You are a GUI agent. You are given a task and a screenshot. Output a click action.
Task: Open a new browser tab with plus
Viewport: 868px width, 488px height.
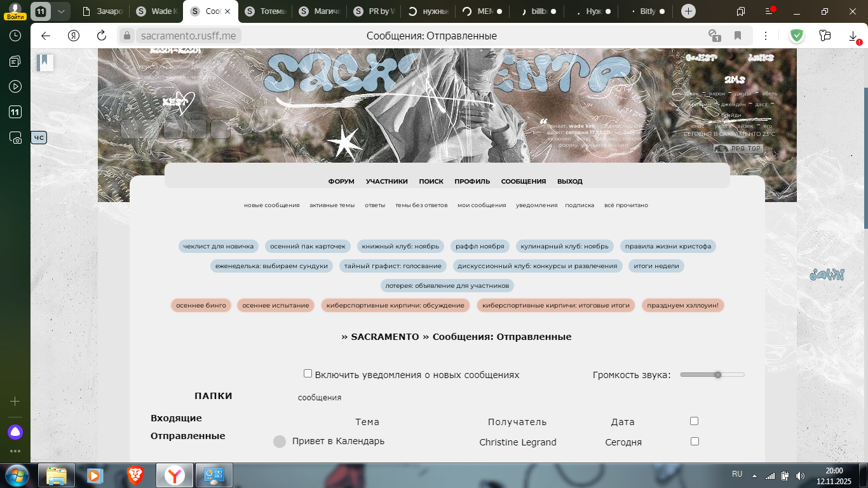[688, 11]
